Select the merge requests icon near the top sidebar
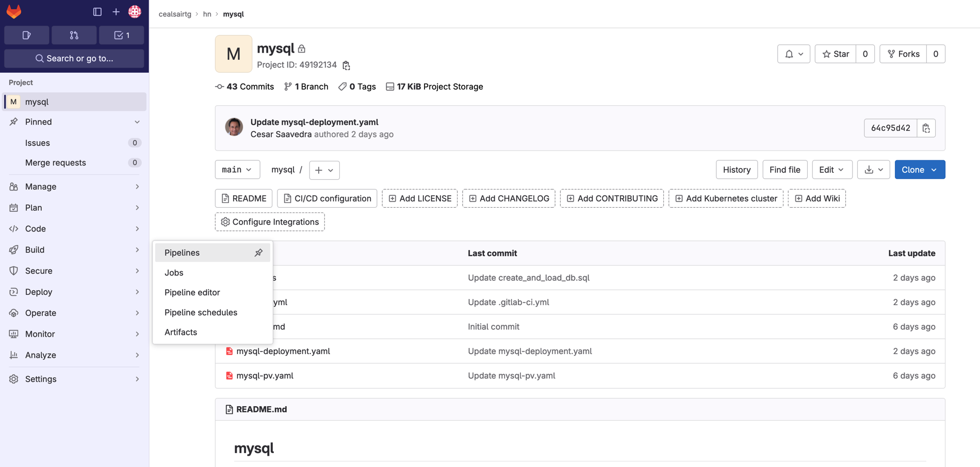This screenshot has width=980, height=467. [74, 35]
